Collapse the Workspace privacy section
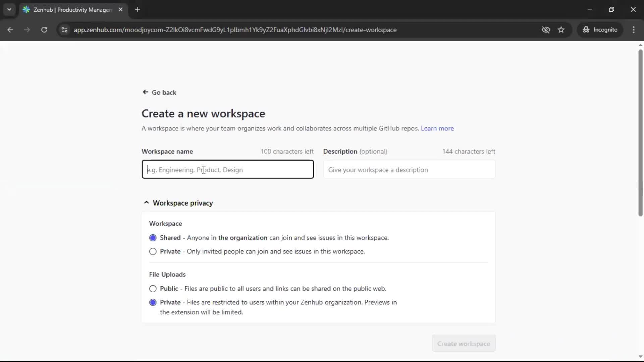The width and height of the screenshot is (644, 362). pos(147,203)
